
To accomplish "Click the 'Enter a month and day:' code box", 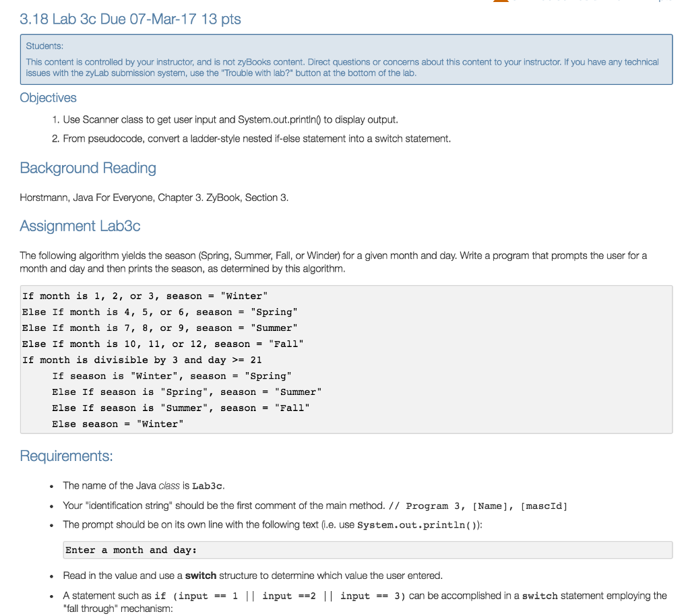I will click(x=367, y=550).
